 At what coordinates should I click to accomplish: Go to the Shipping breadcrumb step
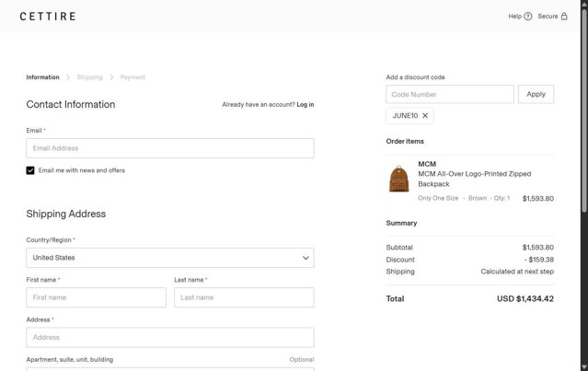coord(89,77)
